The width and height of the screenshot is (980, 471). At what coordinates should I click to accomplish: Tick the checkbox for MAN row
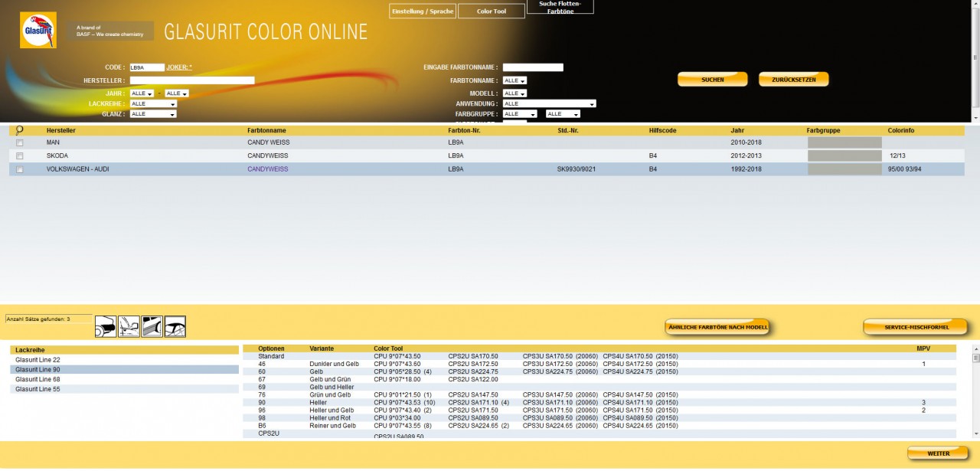click(20, 143)
